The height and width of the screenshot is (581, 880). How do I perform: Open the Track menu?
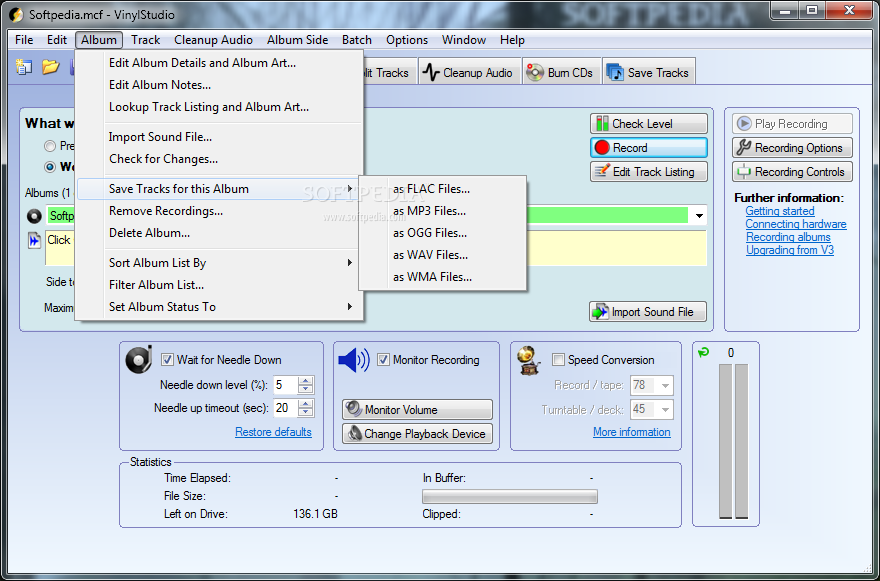pyautogui.click(x=145, y=40)
